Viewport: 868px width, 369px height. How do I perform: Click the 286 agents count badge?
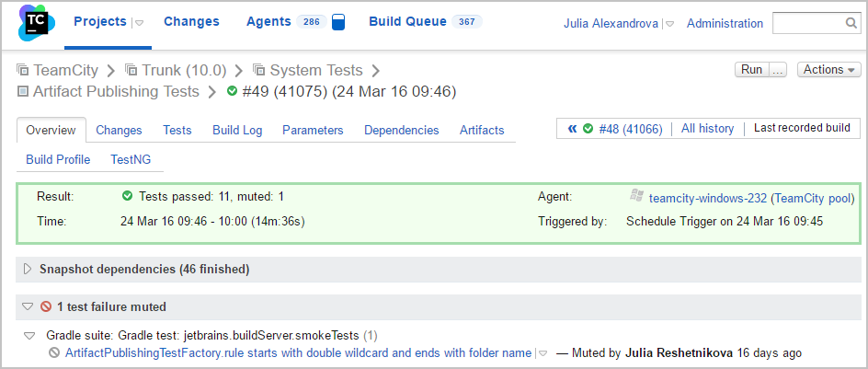pyautogui.click(x=312, y=21)
